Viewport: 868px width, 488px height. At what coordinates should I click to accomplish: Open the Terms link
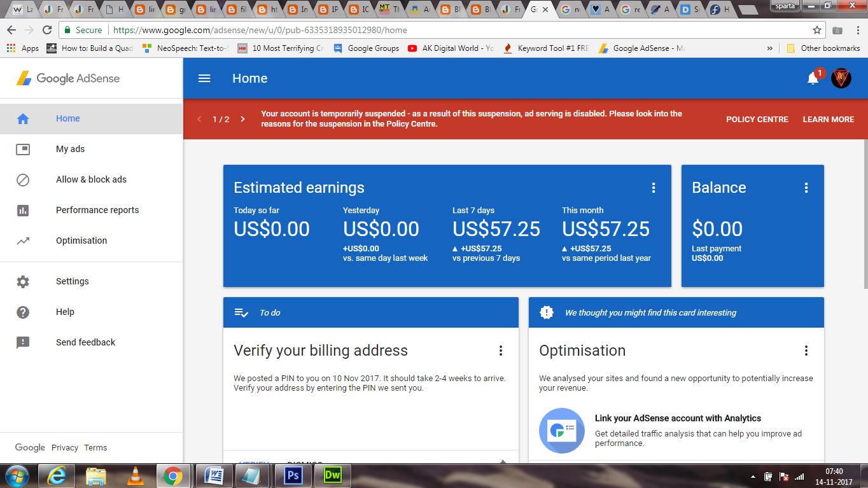[95, 447]
